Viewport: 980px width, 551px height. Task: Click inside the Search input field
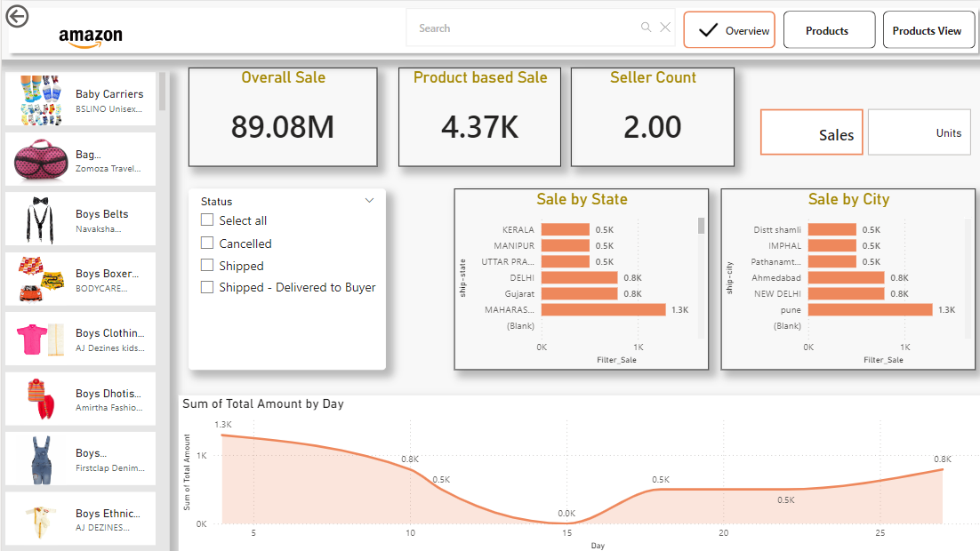click(x=525, y=28)
